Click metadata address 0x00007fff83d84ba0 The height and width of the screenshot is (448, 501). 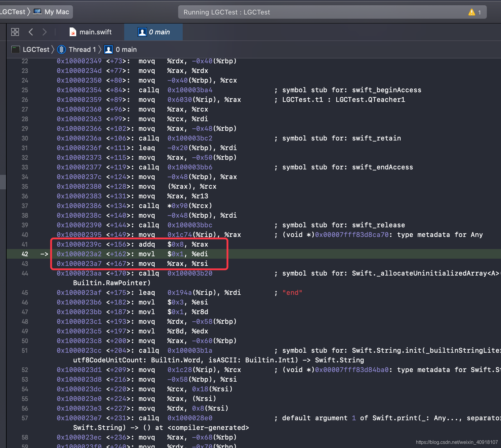coord(352,370)
